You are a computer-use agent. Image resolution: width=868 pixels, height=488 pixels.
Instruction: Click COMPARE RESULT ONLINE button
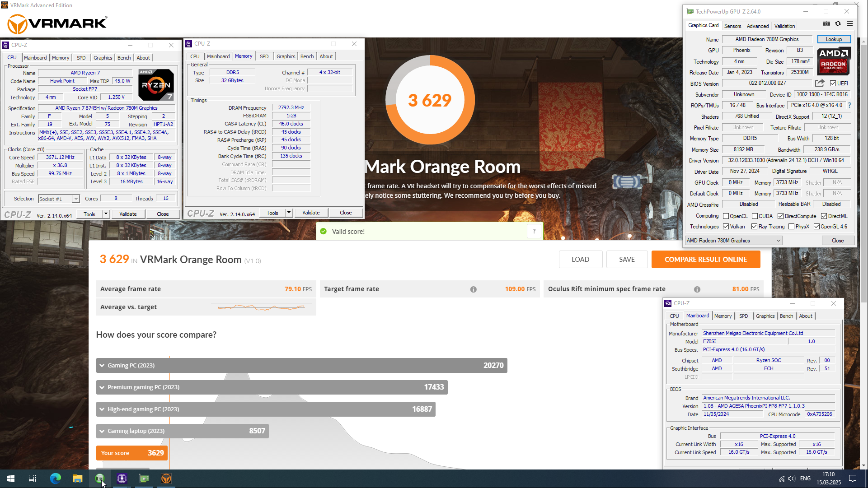pyautogui.click(x=705, y=260)
